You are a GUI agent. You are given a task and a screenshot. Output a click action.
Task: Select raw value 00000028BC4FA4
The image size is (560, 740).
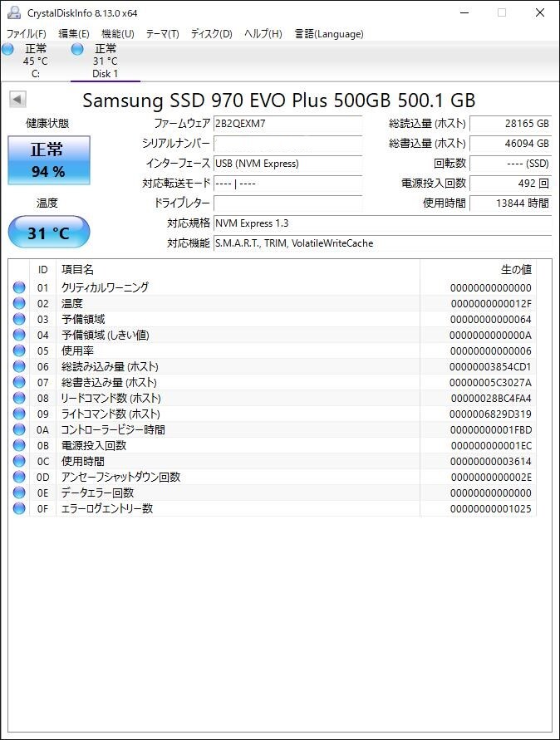pyautogui.click(x=491, y=399)
